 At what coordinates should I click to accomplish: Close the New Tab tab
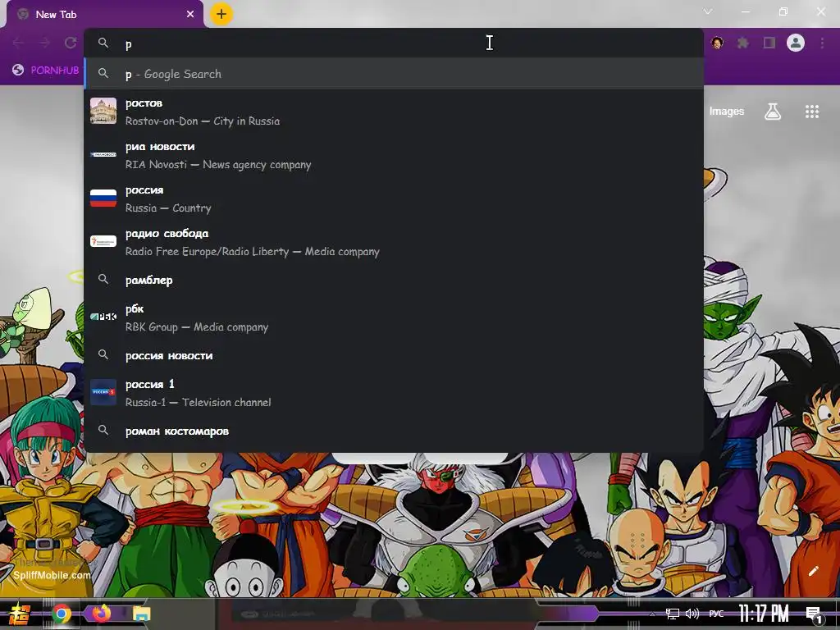(190, 15)
